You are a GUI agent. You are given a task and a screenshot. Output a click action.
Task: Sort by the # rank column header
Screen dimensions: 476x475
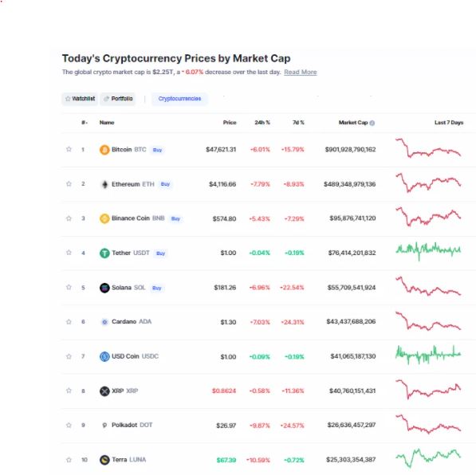click(85, 123)
